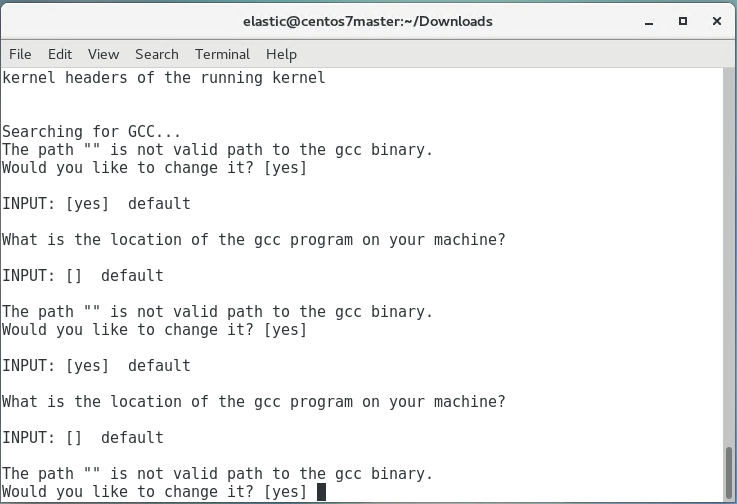This screenshot has width=737, height=504.
Task: Click the "Searching for GCC..." output line
Action: click(x=92, y=132)
